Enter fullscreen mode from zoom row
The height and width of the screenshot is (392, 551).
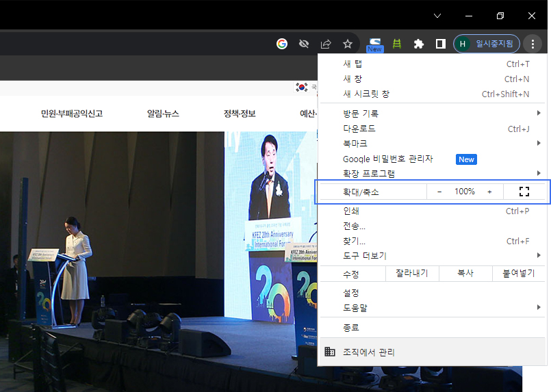(x=524, y=192)
